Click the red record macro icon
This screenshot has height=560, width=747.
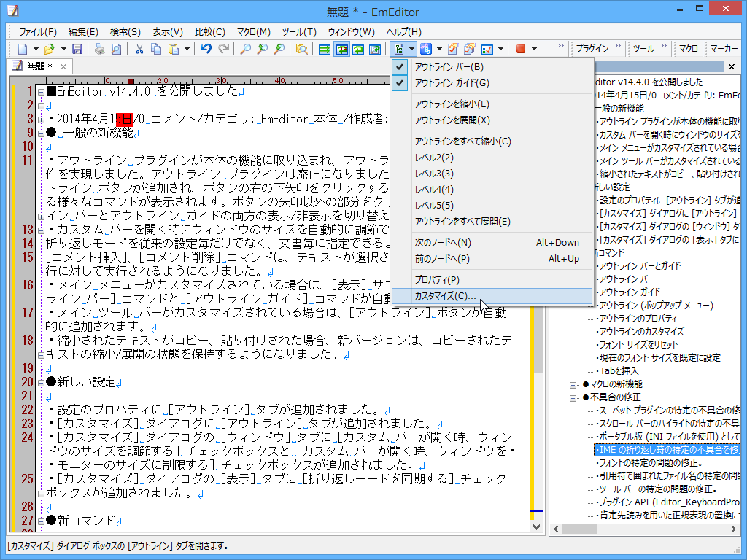(x=521, y=49)
